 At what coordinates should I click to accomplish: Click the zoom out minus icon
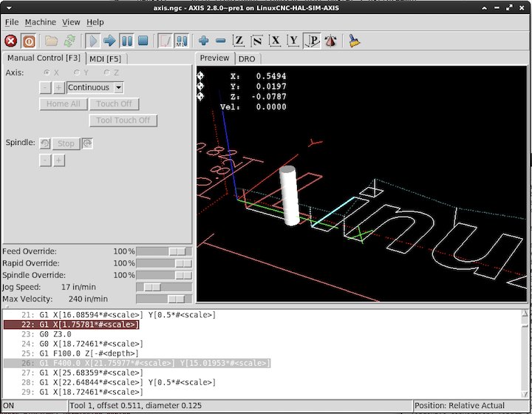tap(220, 41)
